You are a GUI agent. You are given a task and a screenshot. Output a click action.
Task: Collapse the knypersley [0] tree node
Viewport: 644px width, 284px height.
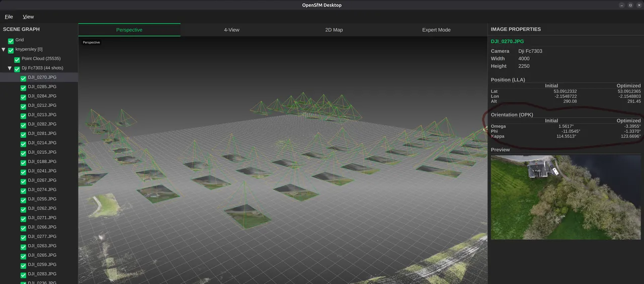[4, 50]
